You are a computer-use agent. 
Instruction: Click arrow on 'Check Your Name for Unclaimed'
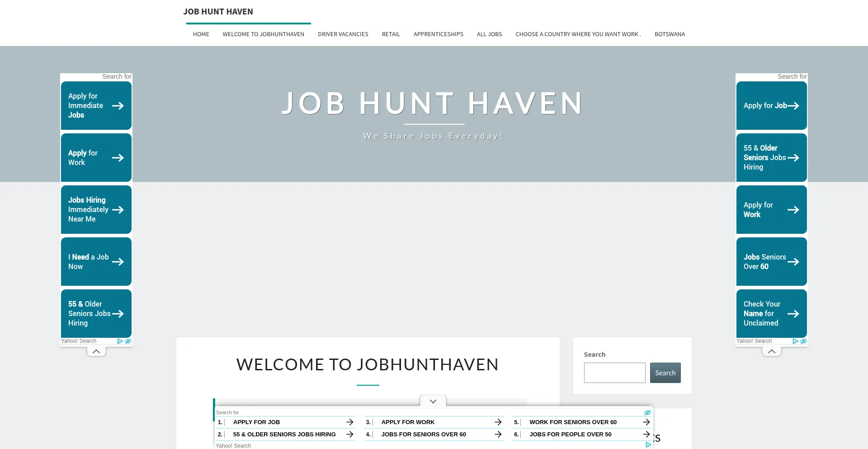[x=793, y=314]
